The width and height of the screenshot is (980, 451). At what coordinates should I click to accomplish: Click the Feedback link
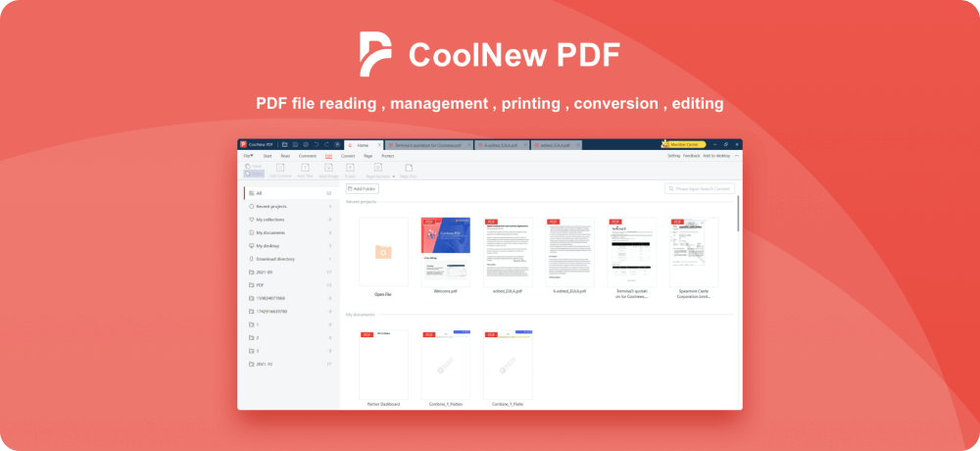691,156
